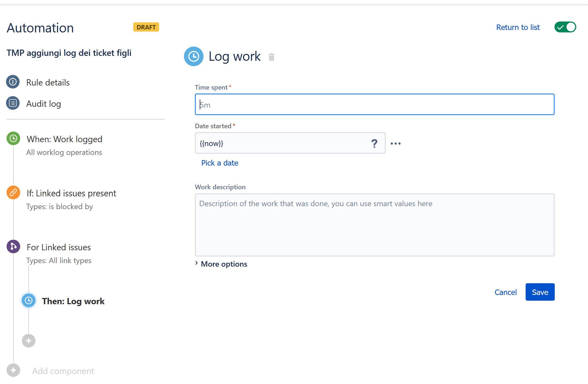Click Return to list link

click(x=518, y=27)
